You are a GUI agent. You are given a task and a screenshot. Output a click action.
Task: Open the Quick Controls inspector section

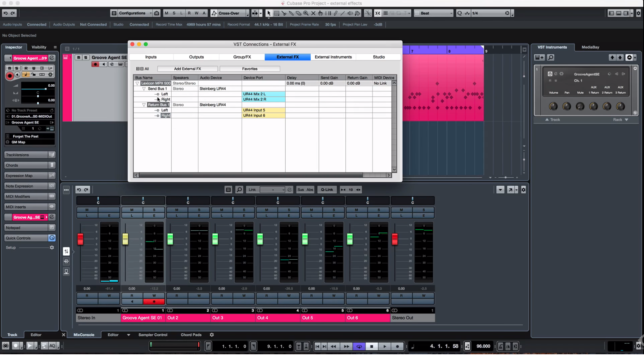click(x=29, y=238)
